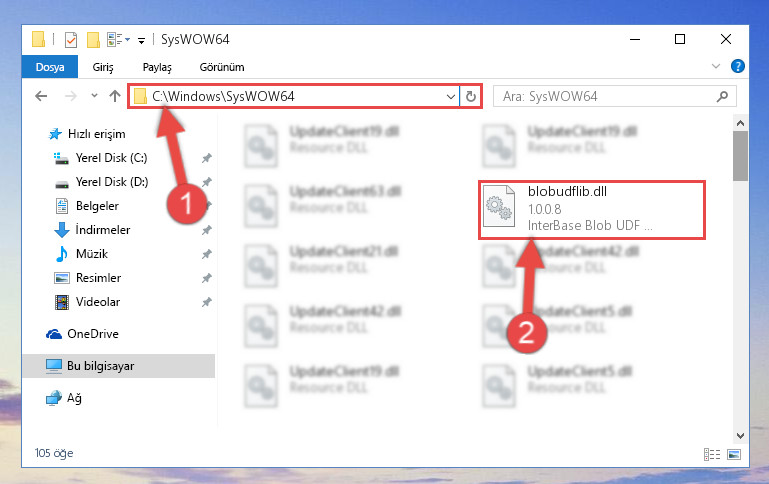Click the Back navigation arrow
The image size is (769, 484).
(41, 96)
